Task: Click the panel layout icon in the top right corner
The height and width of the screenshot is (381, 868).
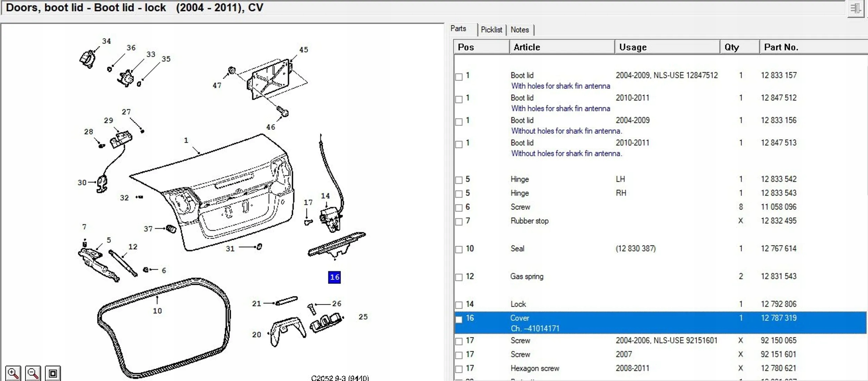Action: tap(855, 8)
